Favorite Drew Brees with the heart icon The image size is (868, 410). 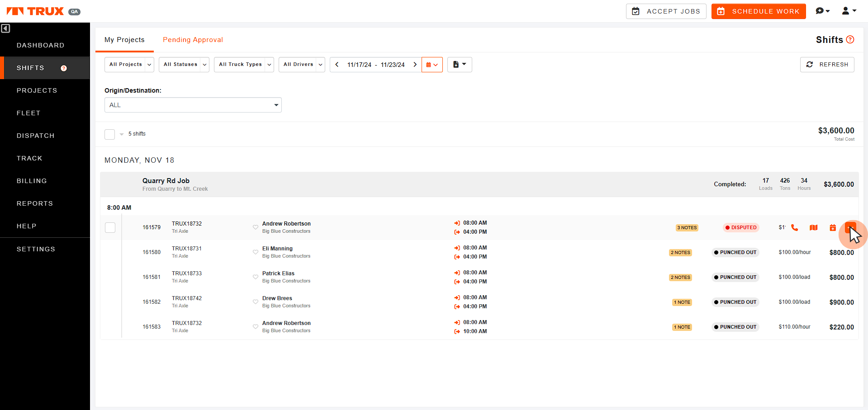point(256,302)
